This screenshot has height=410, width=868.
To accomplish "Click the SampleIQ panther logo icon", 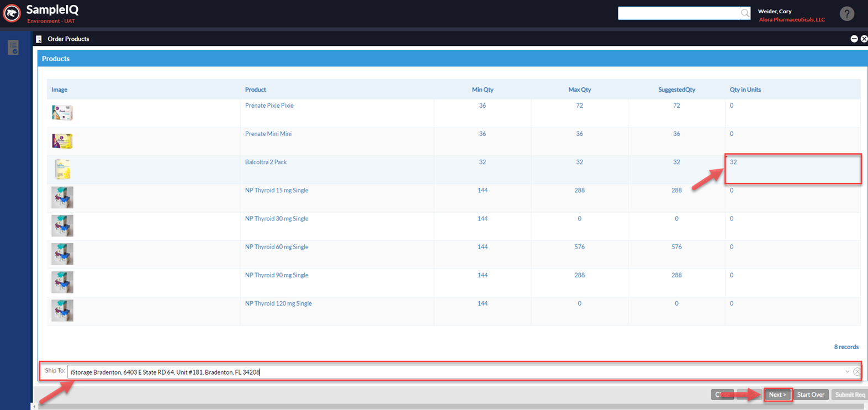I will pyautogui.click(x=12, y=13).
